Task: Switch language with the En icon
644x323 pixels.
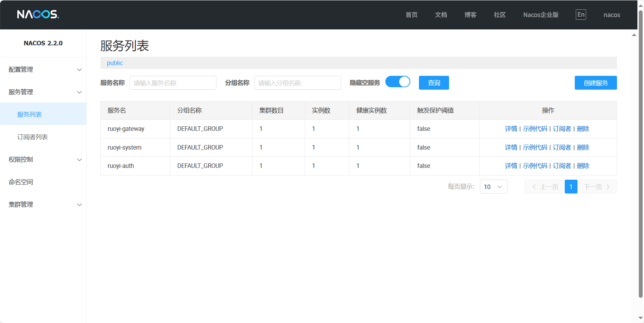Action: (x=581, y=15)
